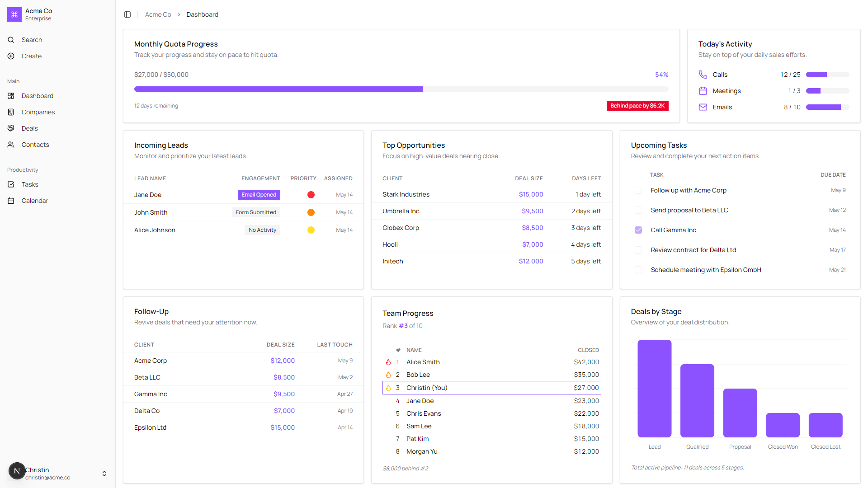Viewport: 868px width, 488px height.
Task: Click the Acme Co breadcrumb link
Action: pos(158,14)
